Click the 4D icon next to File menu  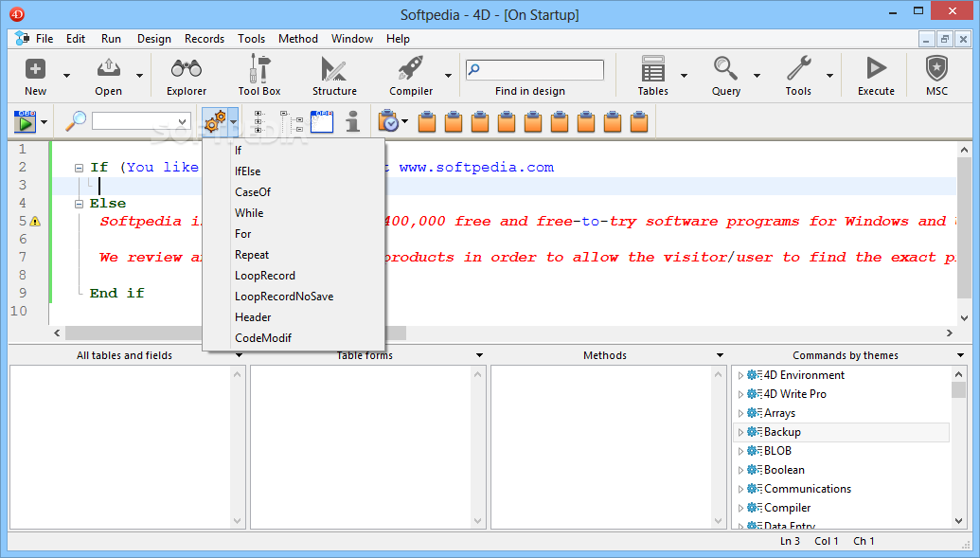click(22, 38)
